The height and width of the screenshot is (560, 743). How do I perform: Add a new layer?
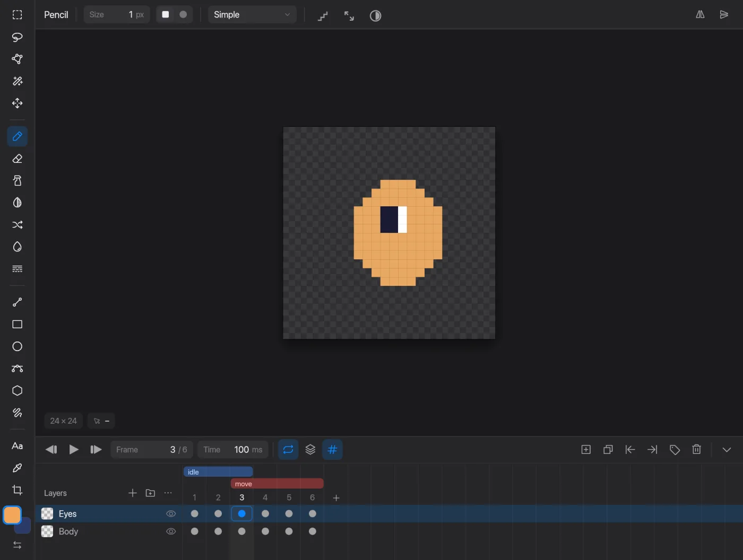[133, 493]
